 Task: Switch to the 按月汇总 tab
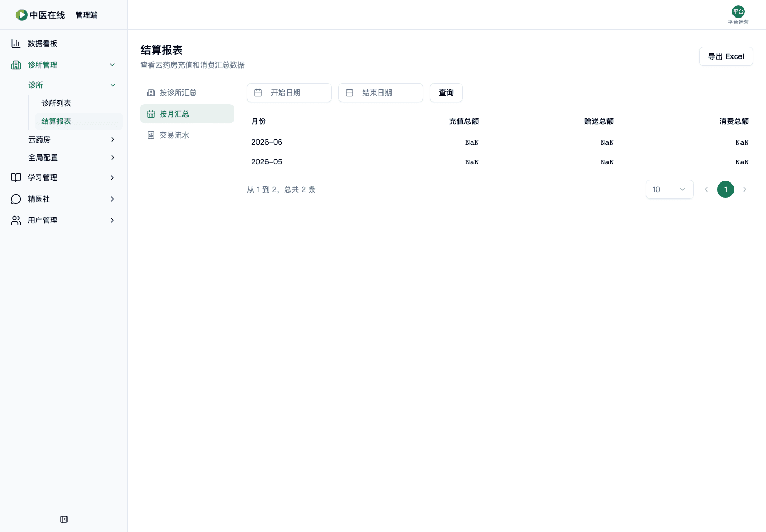pyautogui.click(x=187, y=114)
